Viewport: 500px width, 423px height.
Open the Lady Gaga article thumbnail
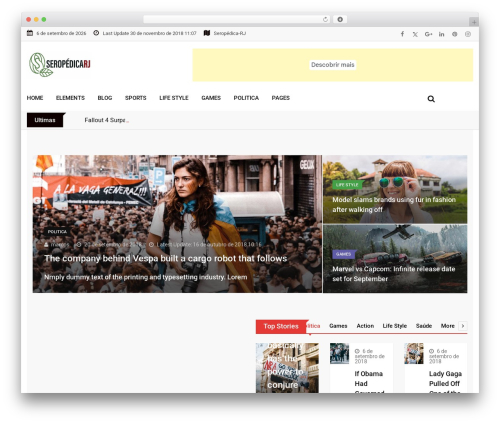414,353
